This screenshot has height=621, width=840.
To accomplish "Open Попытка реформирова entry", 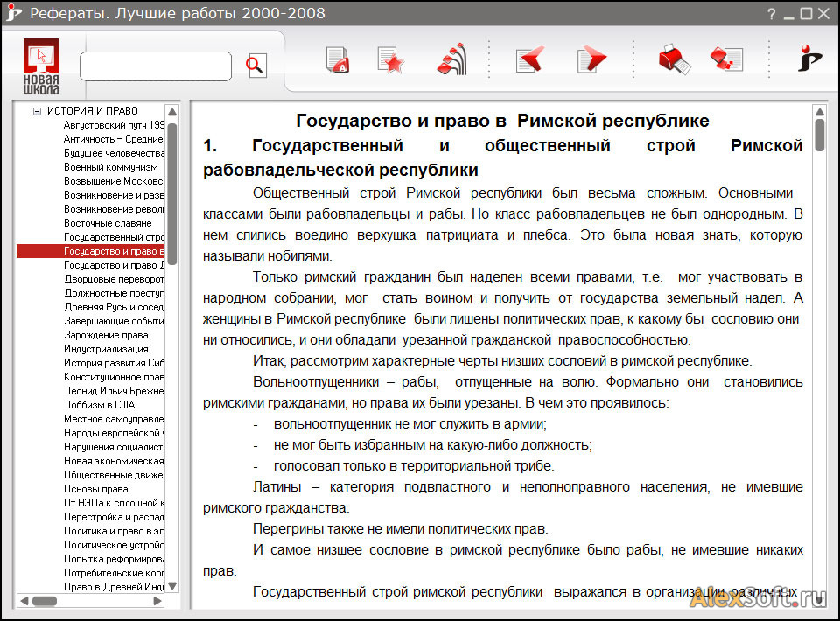I will (114, 558).
